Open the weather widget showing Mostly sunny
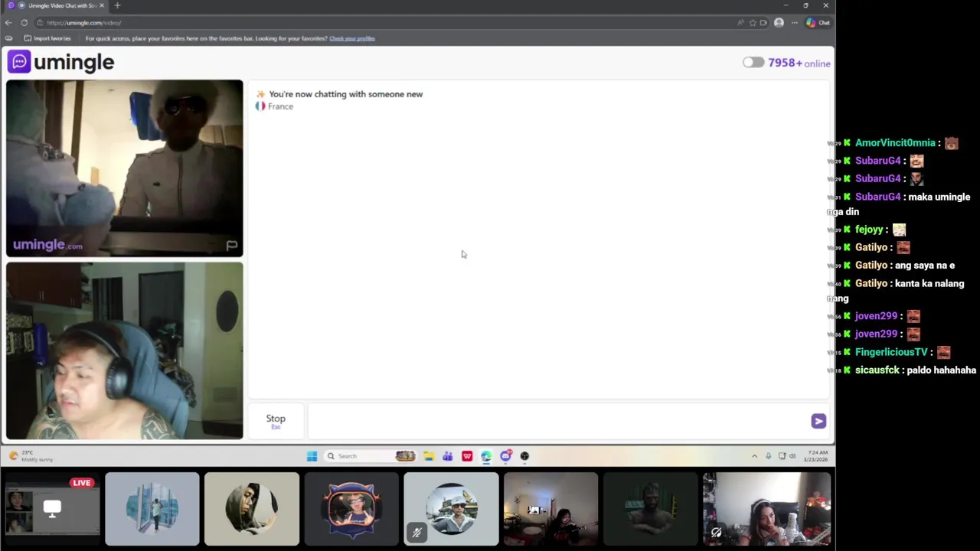The width and height of the screenshot is (980, 551). click(x=32, y=456)
